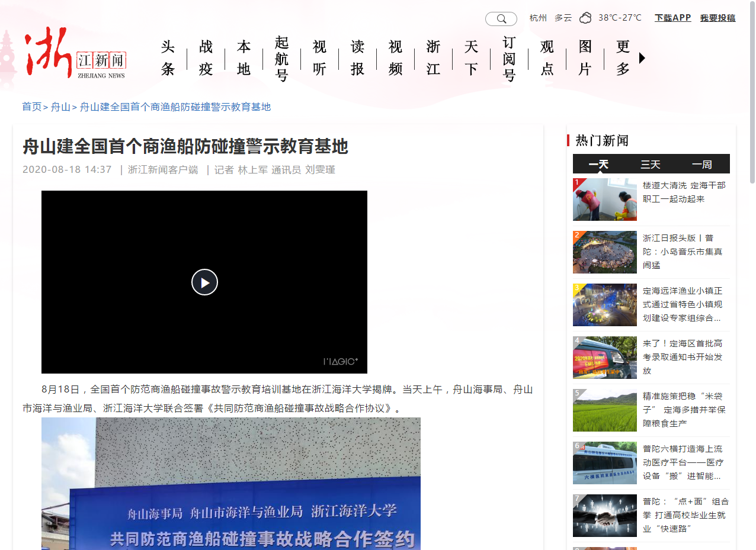Expand more nav items with arrow
This screenshot has height=550, width=756.
pyautogui.click(x=642, y=58)
